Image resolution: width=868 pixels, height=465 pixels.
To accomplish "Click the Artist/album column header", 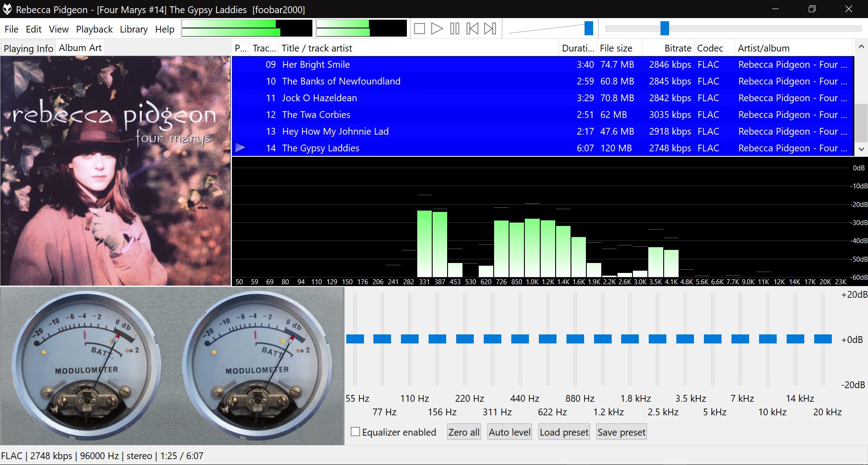I will click(x=793, y=48).
